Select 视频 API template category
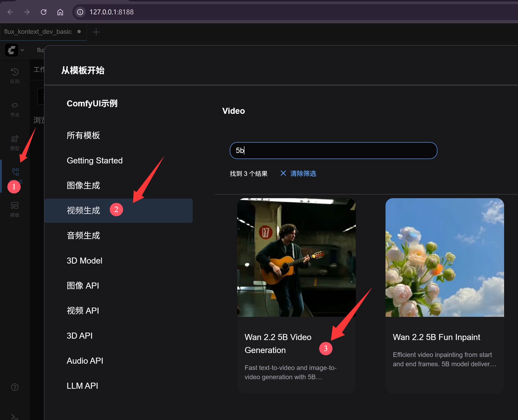The image size is (518, 420). (83, 311)
